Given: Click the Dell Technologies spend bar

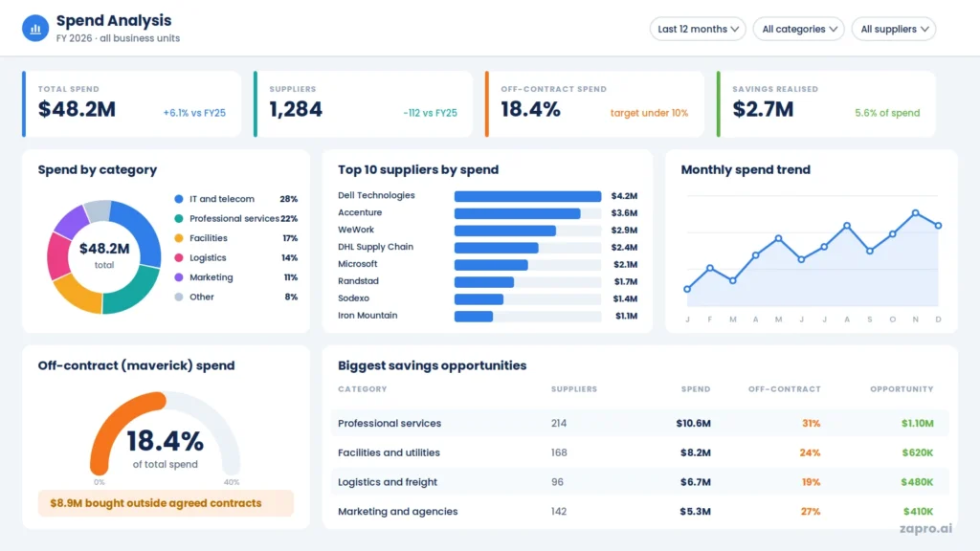Looking at the screenshot, I should (x=527, y=196).
